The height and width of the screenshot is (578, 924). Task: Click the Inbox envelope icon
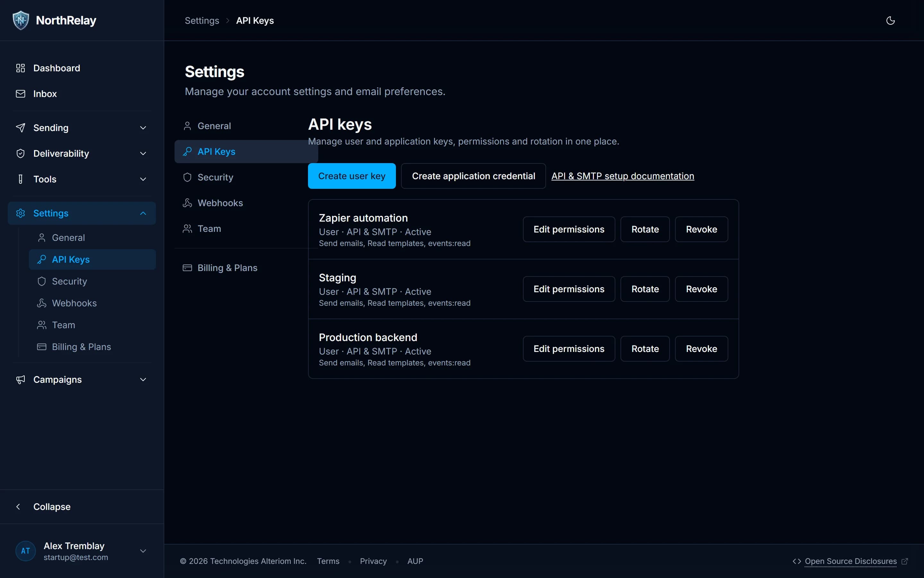click(x=21, y=94)
